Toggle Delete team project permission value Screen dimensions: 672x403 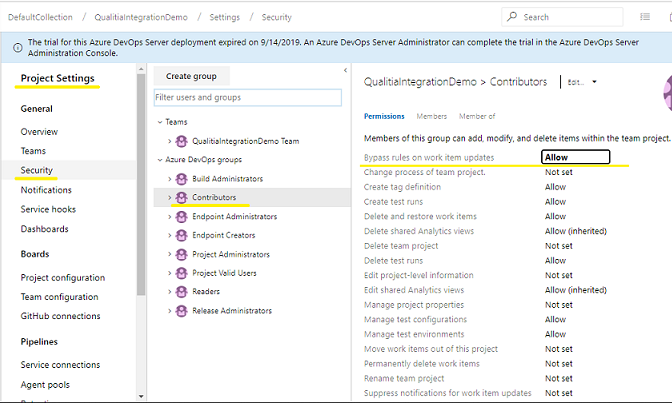coord(558,246)
